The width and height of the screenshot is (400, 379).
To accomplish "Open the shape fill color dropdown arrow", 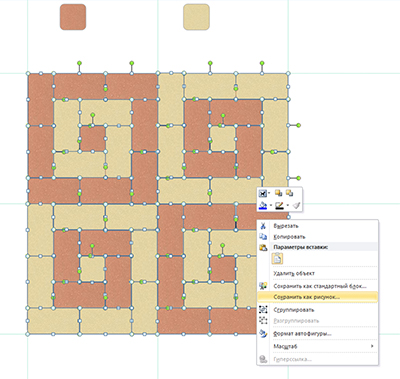I will 271,206.
